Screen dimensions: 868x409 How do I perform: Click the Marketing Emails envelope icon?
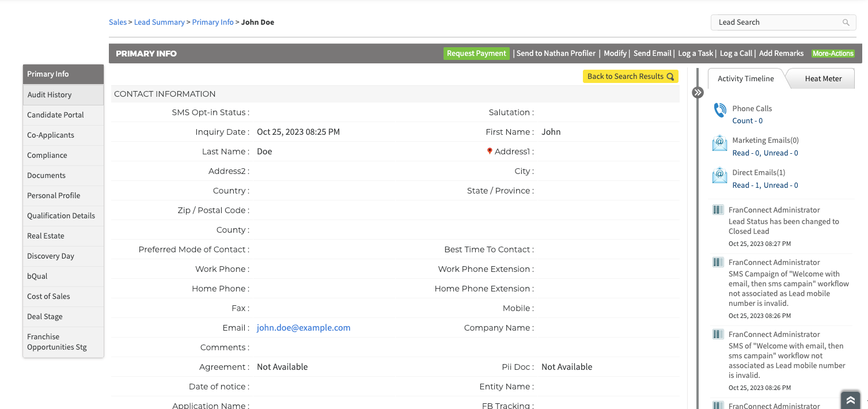click(x=720, y=143)
